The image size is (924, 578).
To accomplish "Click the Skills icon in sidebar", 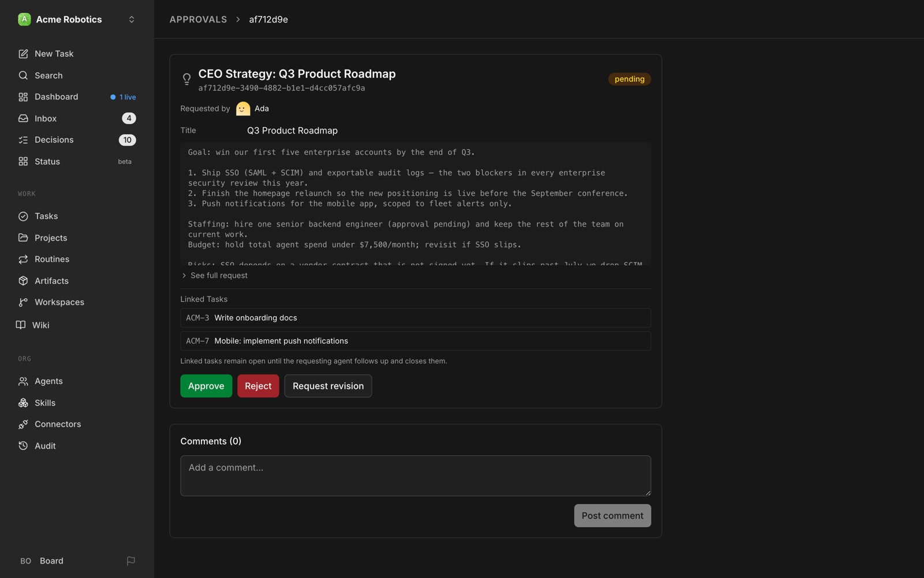I will click(23, 403).
